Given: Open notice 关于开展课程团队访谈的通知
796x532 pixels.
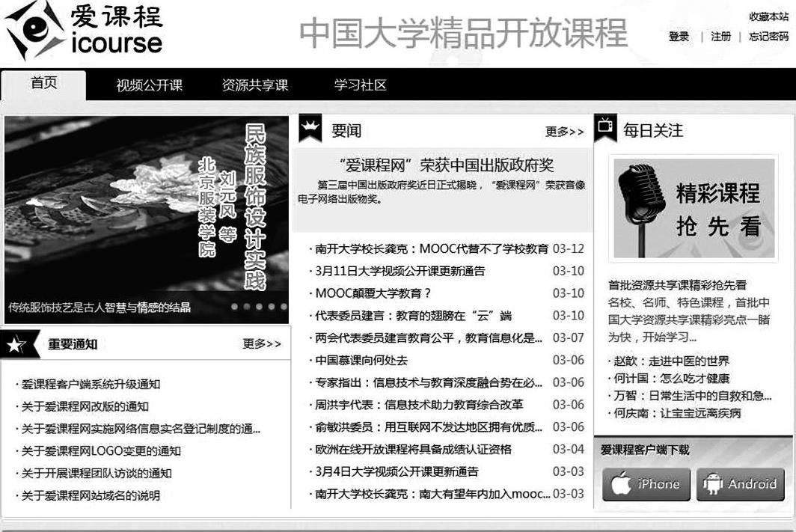Looking at the screenshot, I should (97, 474).
